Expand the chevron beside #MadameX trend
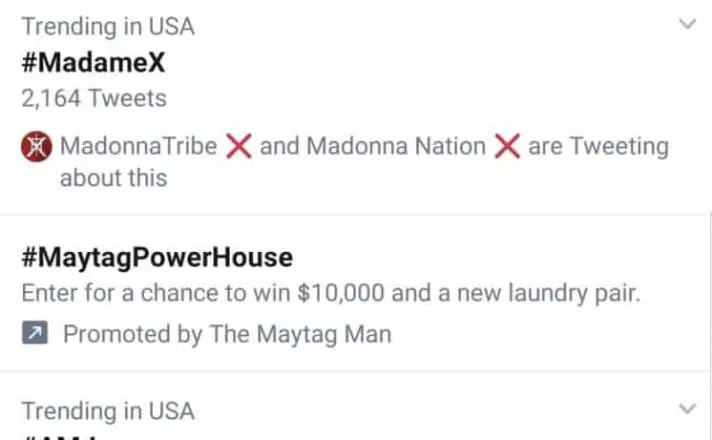712x440 pixels. 687,24
